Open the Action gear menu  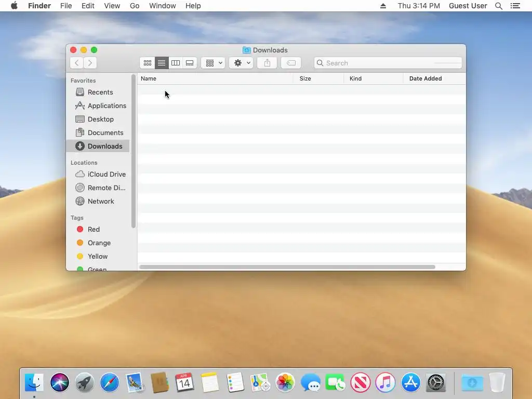coord(241,63)
